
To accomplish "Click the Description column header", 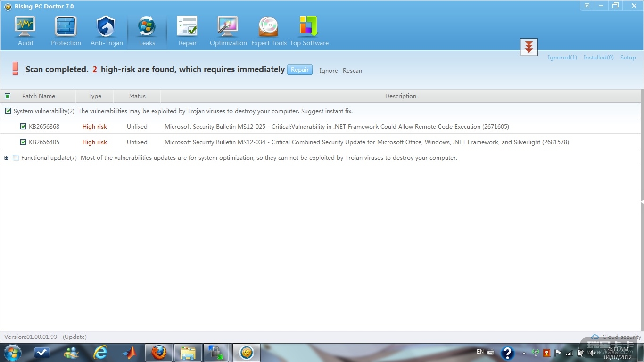I will 401,96.
